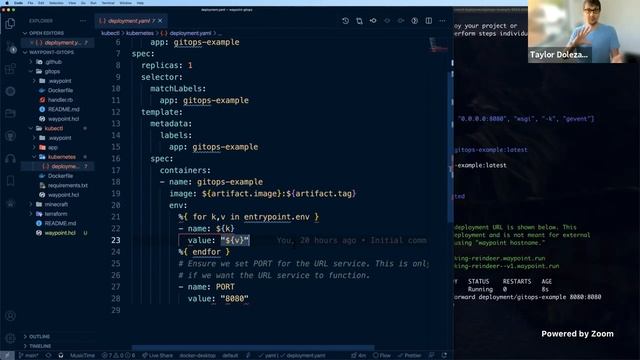
Task: Open Source Control view with pending badge
Action: (x=10, y=47)
